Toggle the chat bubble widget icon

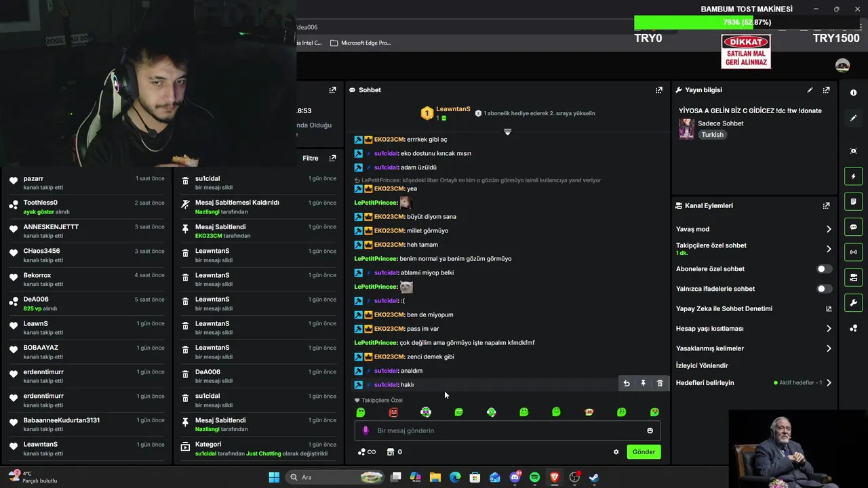(x=853, y=227)
